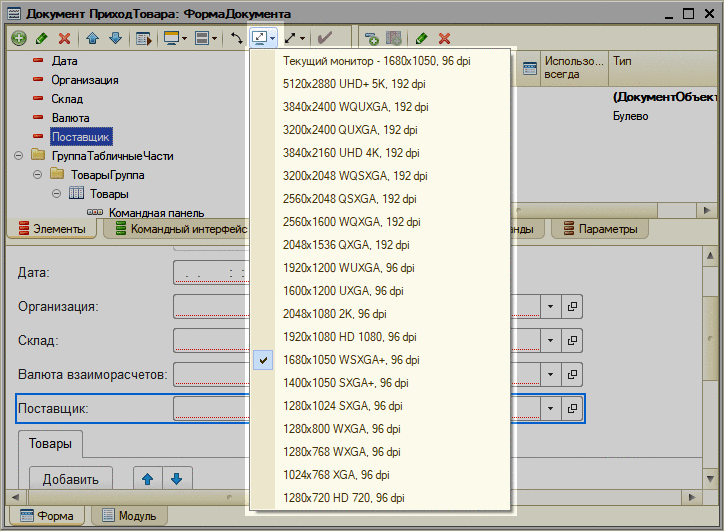Choose 1920x1080 HD 1080 resolution

[x=380, y=337]
